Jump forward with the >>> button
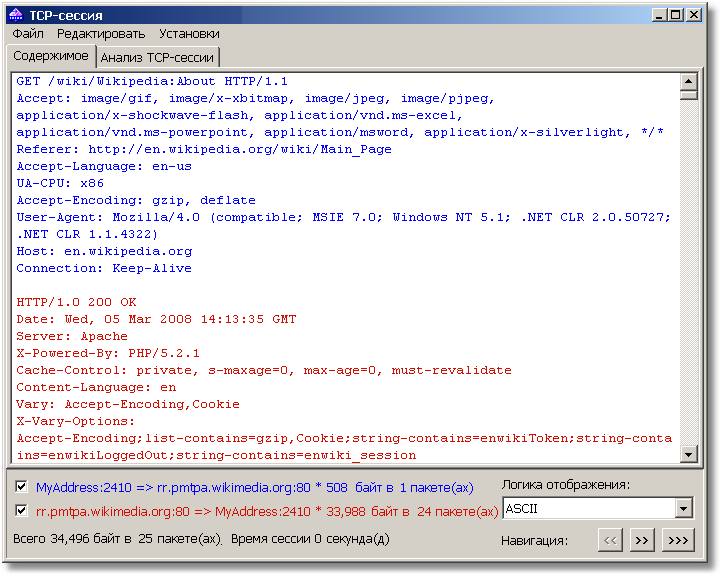The image size is (722, 577). [678, 540]
